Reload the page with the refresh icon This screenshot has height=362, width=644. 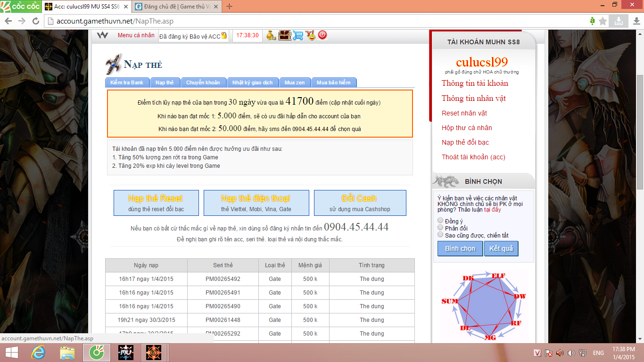coord(35,21)
